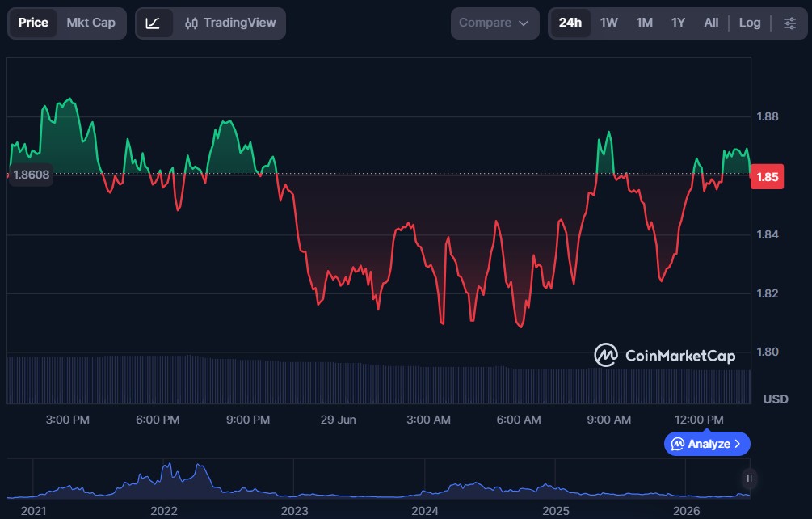This screenshot has width=812, height=519.
Task: Jump to 2023 on the navigator timeline
Action: click(x=294, y=511)
